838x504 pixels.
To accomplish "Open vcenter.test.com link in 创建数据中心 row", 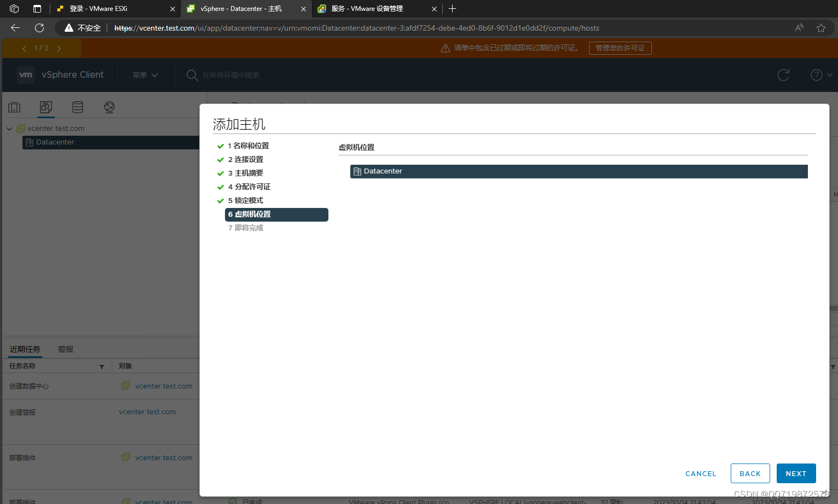I will (x=164, y=386).
